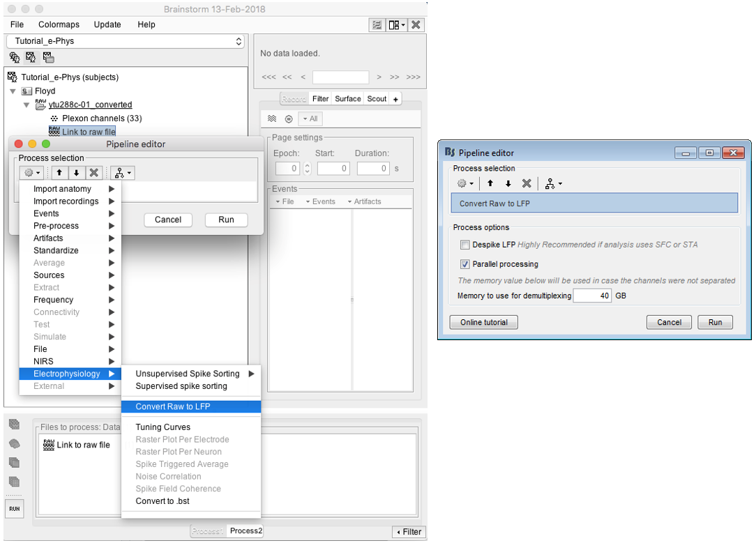
Task: Select Electrophysiology menu entry
Action: coord(70,374)
